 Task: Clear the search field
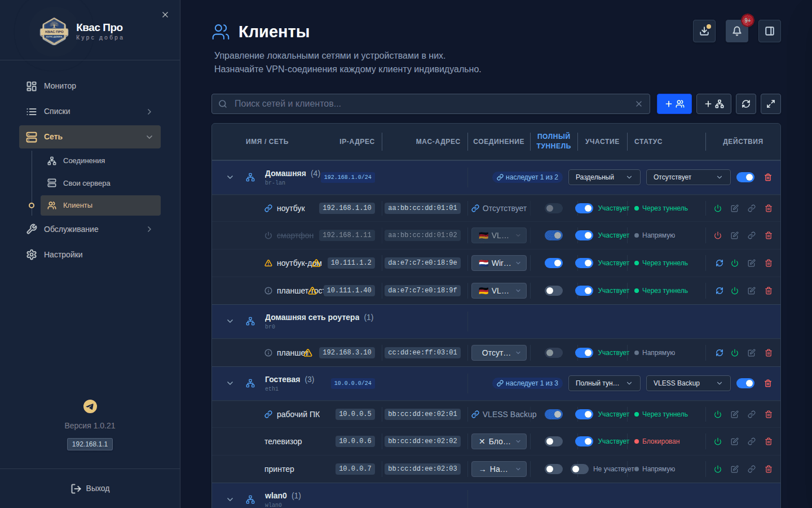point(639,104)
